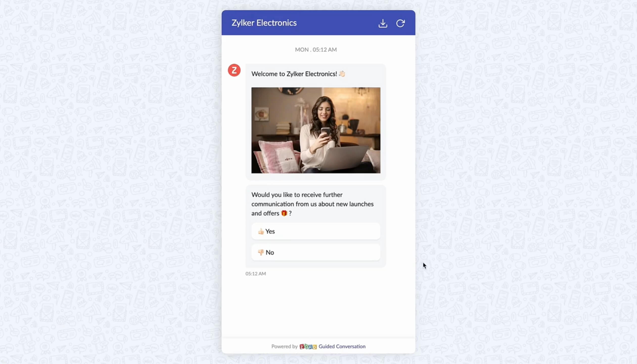
Task: Click the MON . 05:12 AM date label
Action: [316, 50]
